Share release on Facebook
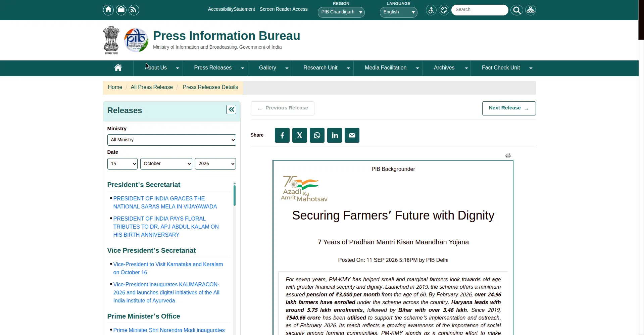Screen dimensions: 644x335 282,135
